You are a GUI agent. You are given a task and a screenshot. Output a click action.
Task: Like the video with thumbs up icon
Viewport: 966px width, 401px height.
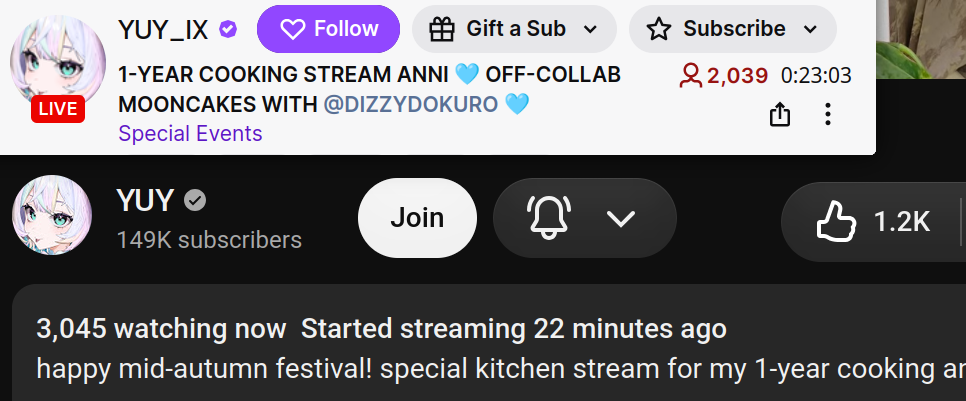click(836, 222)
